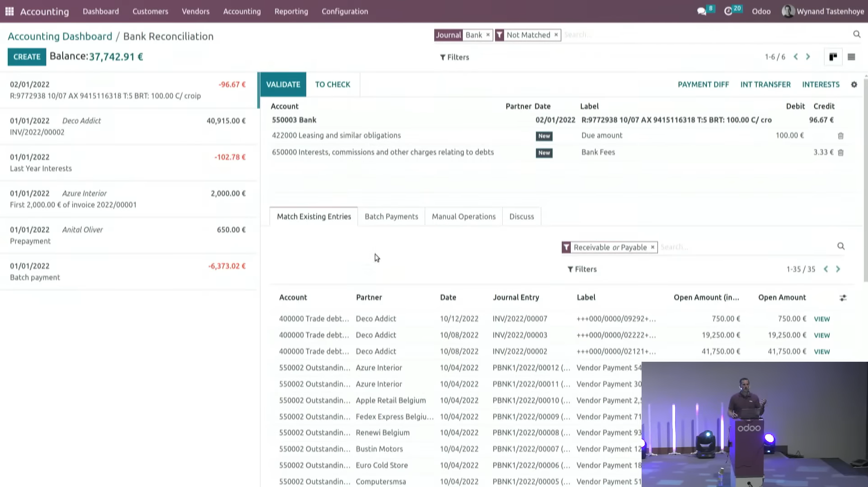Apply the INT TRANSFER reconciliation model
The width and height of the screenshot is (868, 487).
[x=765, y=84]
